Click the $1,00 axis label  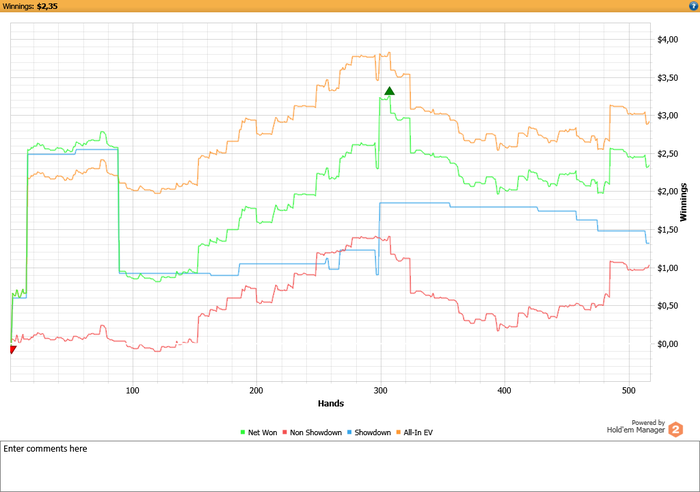pyautogui.click(x=667, y=268)
